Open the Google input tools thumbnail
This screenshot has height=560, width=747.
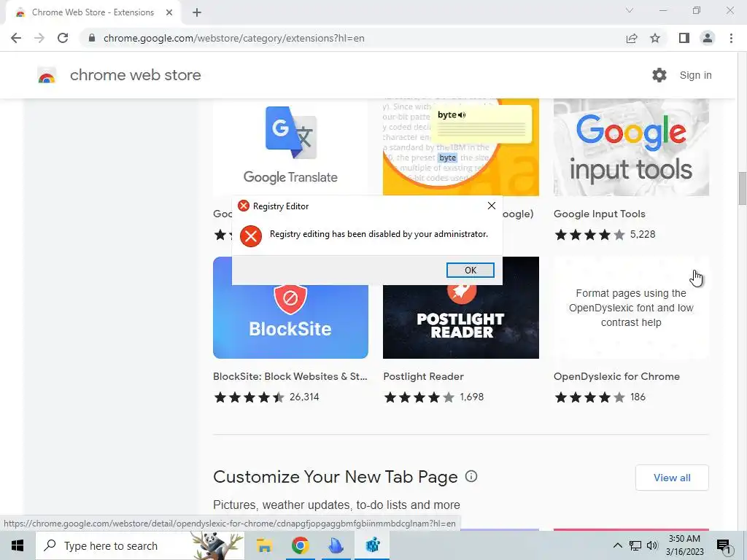[631, 147]
